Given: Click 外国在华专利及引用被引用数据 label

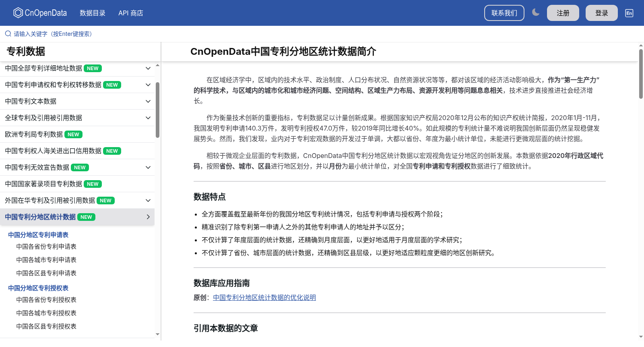Looking at the screenshot, I should pos(50,201).
